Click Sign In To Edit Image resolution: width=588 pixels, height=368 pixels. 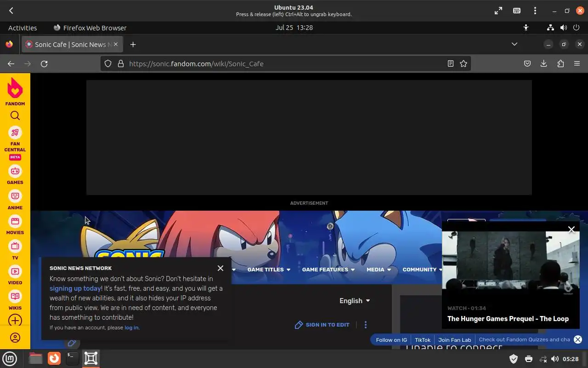click(322, 325)
